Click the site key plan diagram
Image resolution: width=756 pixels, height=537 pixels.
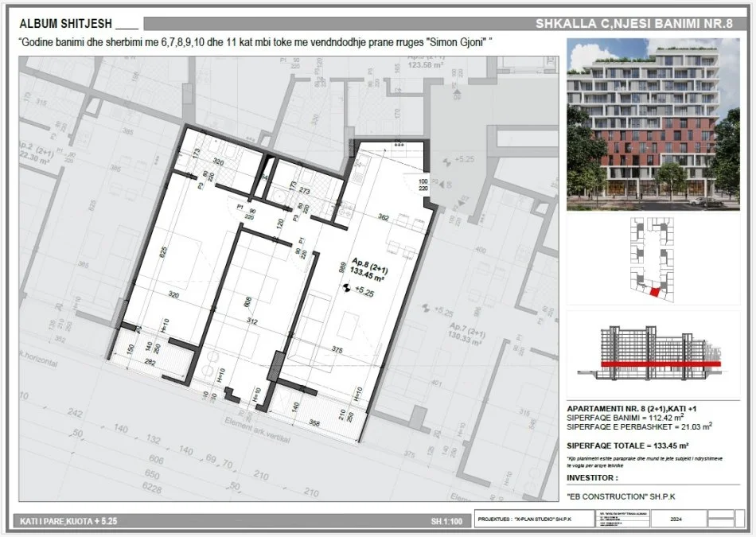coord(653,257)
